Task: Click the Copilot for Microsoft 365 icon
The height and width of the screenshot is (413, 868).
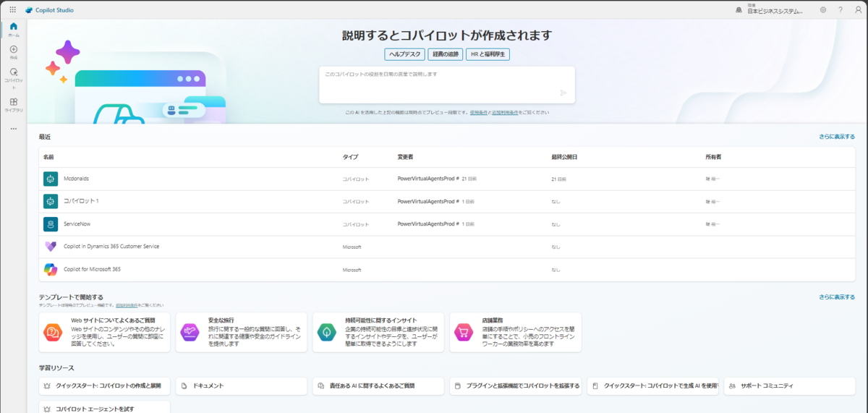Action: coord(51,269)
